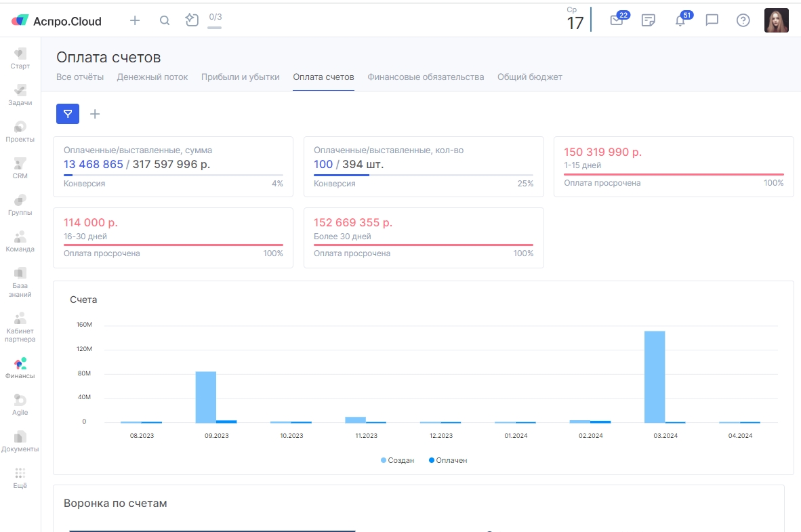Open the user avatar profile menu
The width and height of the screenshot is (801, 532).
coord(776,20)
